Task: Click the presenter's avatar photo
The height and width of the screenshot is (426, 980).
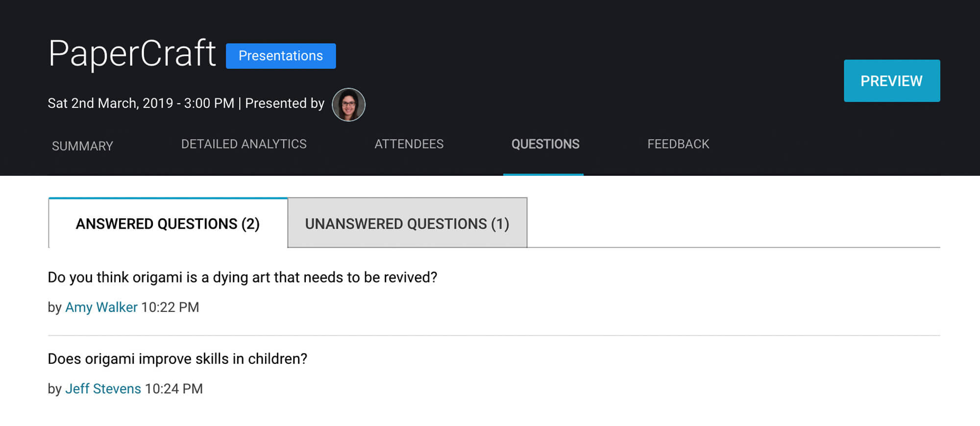Action: click(x=348, y=105)
